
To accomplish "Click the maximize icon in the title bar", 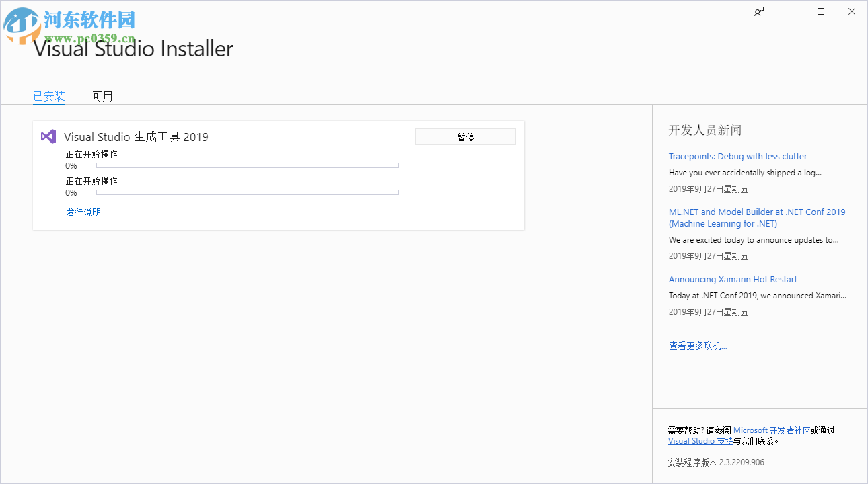I will [x=820, y=11].
